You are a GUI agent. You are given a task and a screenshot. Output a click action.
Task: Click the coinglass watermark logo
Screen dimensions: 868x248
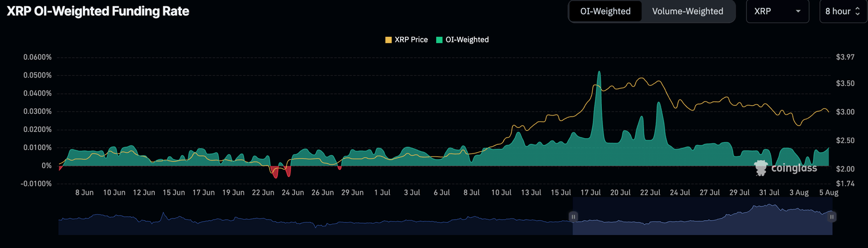(x=785, y=168)
